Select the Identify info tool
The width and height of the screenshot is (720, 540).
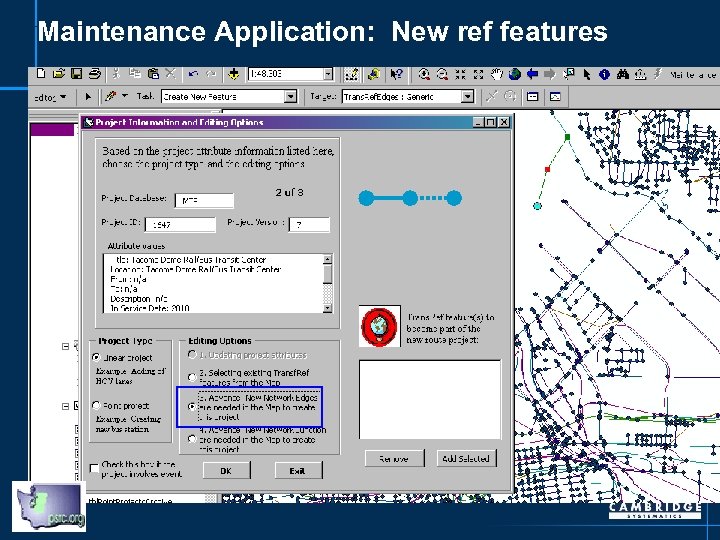pos(604,74)
